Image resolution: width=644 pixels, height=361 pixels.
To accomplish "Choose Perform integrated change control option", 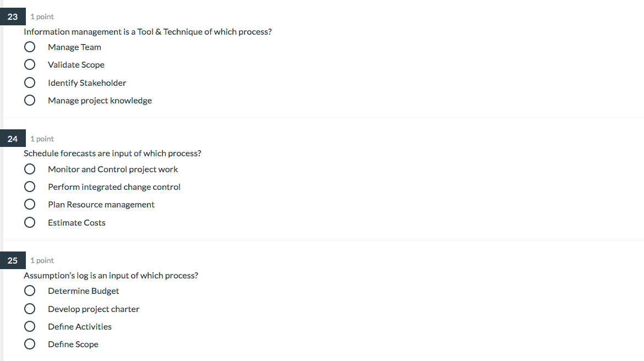I will pos(29,187).
